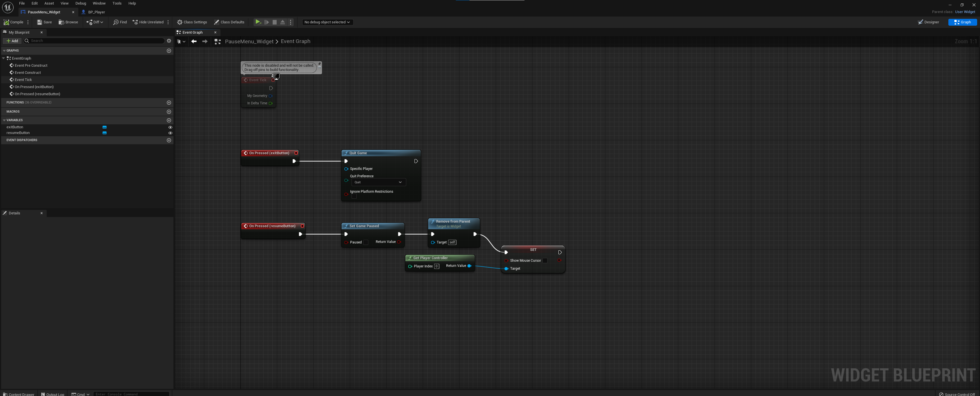Open Class Defaults

(x=229, y=22)
